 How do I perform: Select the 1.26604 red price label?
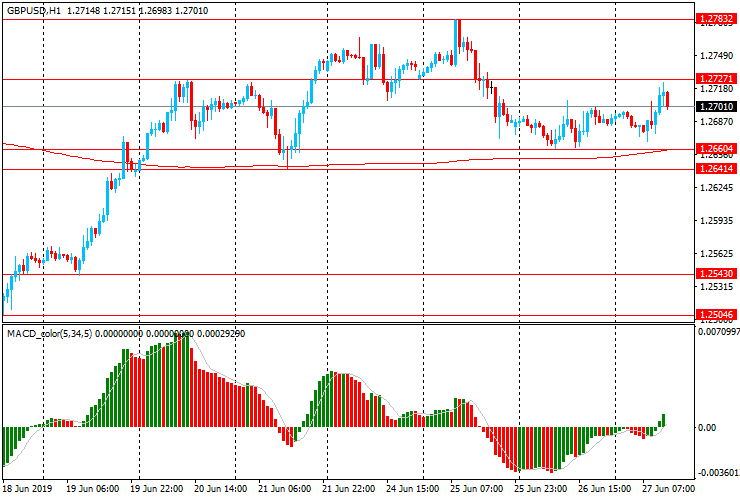(716, 149)
